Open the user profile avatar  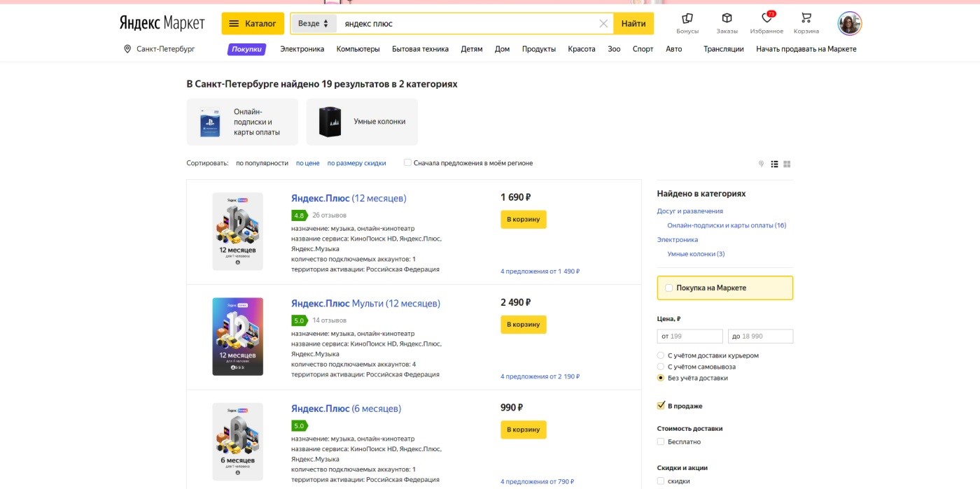(850, 23)
